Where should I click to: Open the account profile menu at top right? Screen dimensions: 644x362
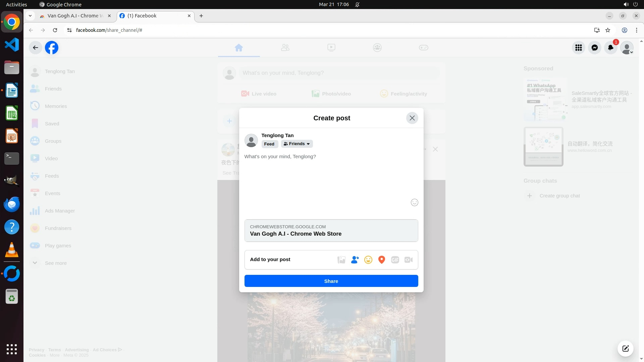coord(627,48)
